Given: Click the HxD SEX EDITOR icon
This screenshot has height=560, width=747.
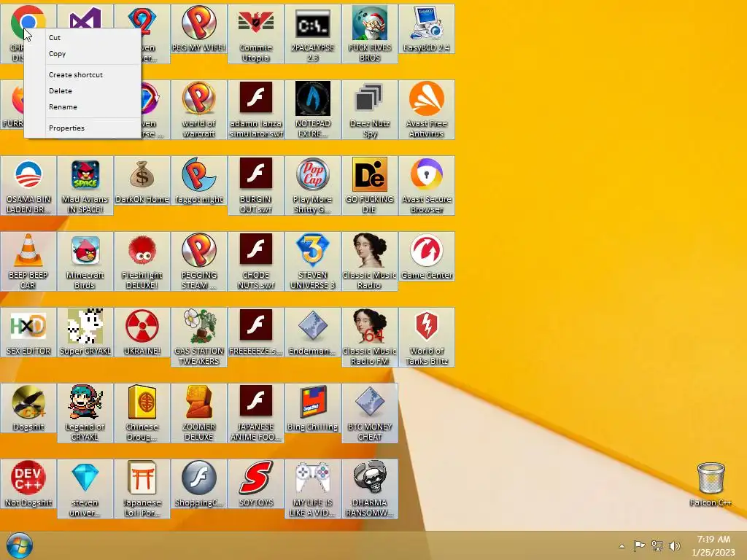Looking at the screenshot, I should (28, 332).
